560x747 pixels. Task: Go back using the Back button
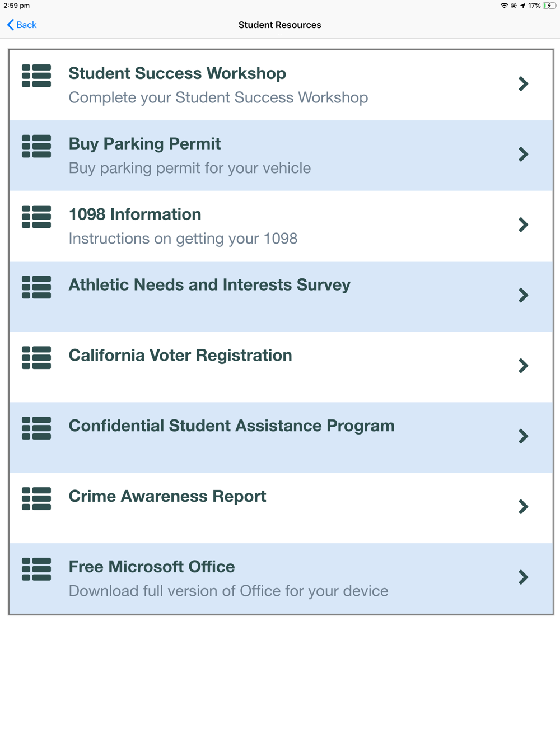click(22, 25)
